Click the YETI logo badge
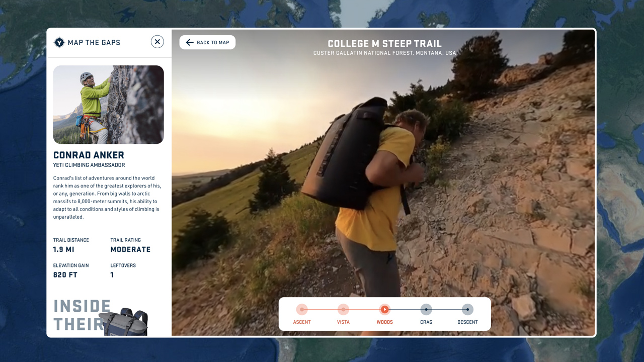Viewport: 644px width, 362px height. point(59,42)
